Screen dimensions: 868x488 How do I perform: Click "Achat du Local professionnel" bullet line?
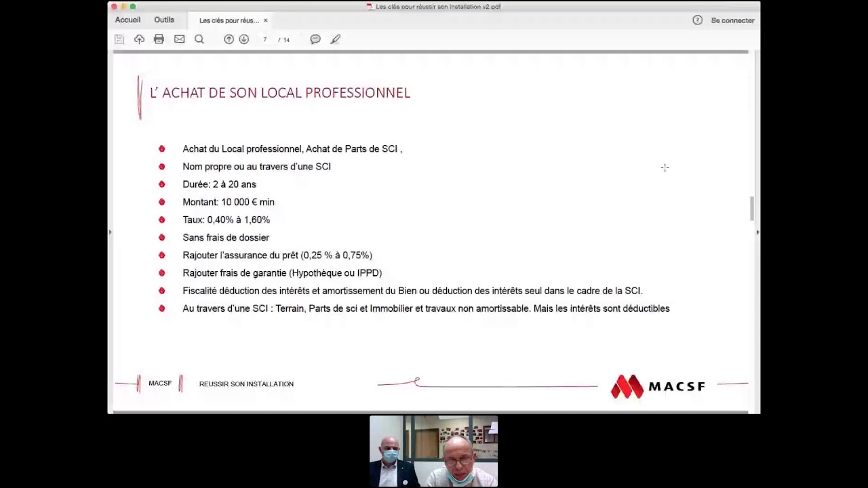(292, 149)
